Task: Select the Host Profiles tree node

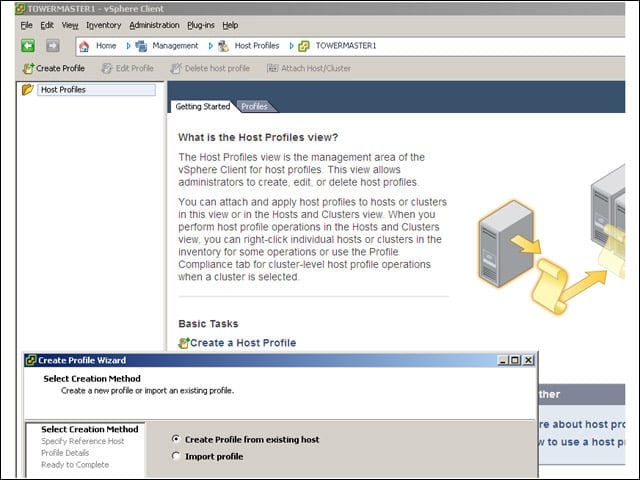Action: click(96, 90)
